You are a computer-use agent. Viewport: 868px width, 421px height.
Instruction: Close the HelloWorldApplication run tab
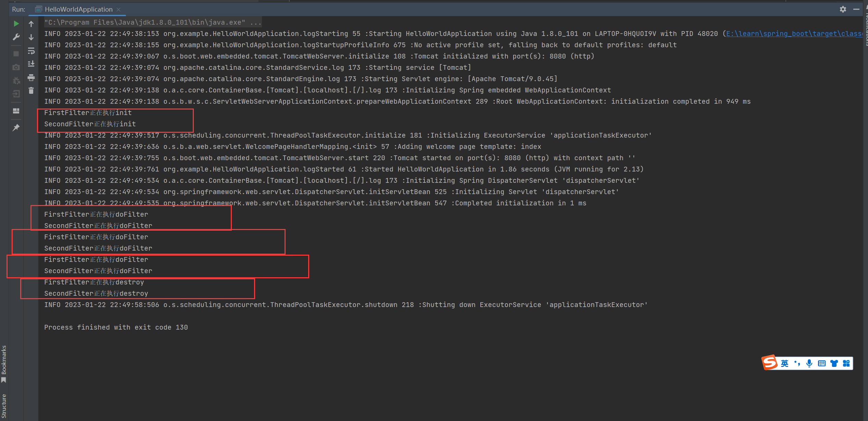pos(118,10)
